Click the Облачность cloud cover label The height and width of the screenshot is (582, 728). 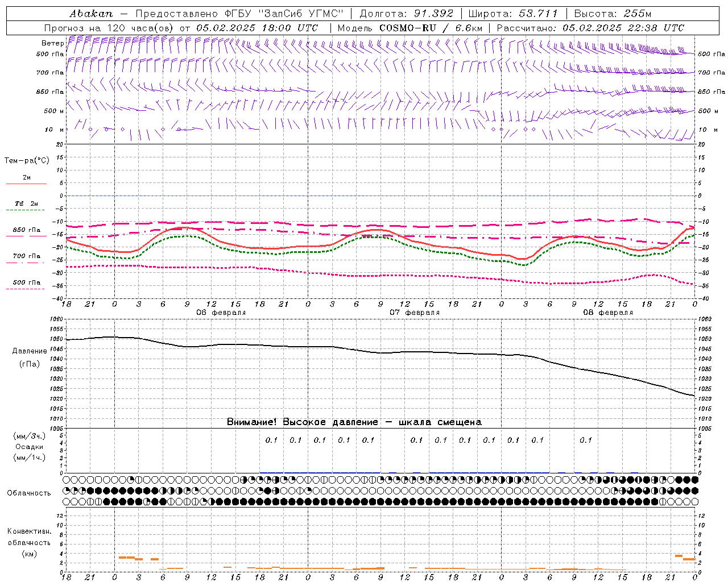(29, 493)
